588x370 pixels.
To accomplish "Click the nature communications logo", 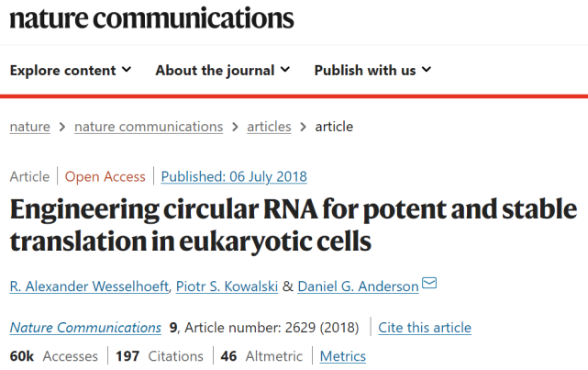I will click(x=152, y=18).
